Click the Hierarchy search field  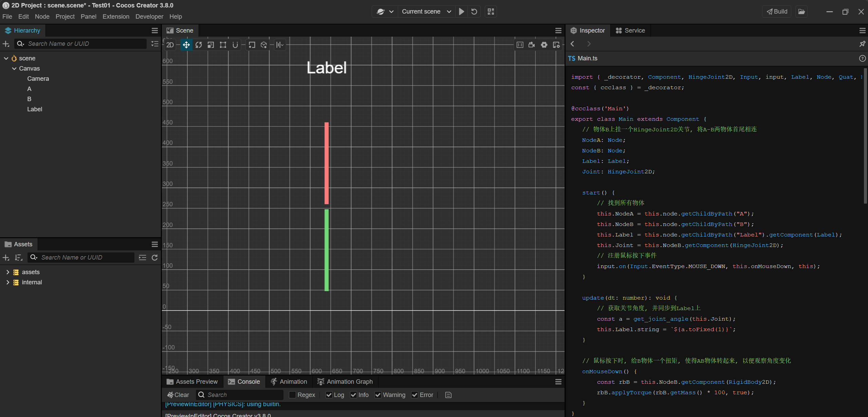tap(85, 44)
